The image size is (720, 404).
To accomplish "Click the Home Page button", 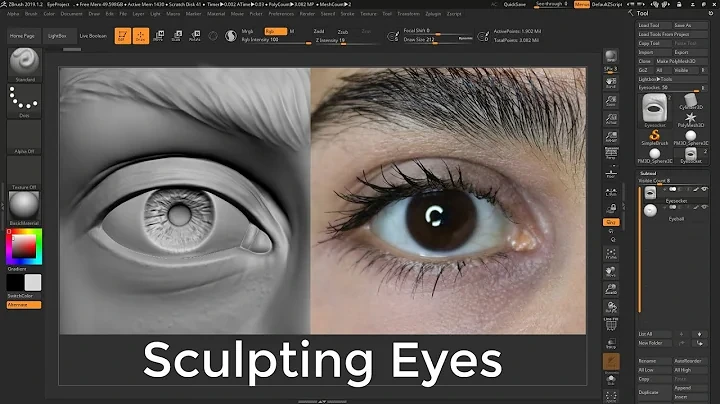I will point(22,36).
